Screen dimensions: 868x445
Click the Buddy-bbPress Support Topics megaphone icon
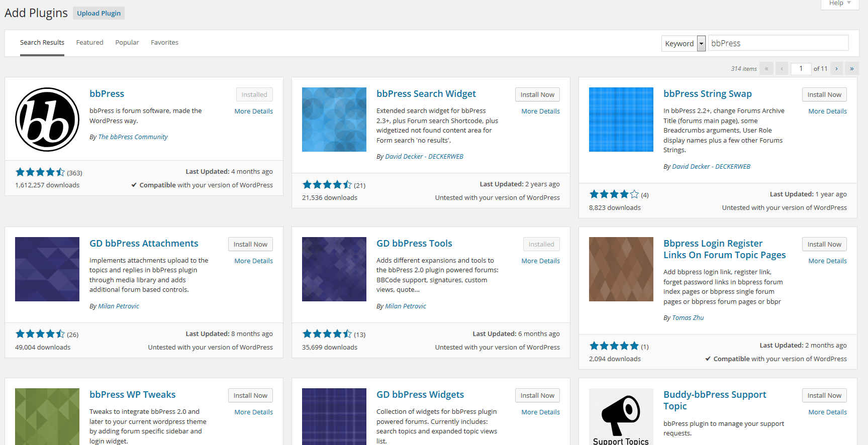tap(621, 416)
